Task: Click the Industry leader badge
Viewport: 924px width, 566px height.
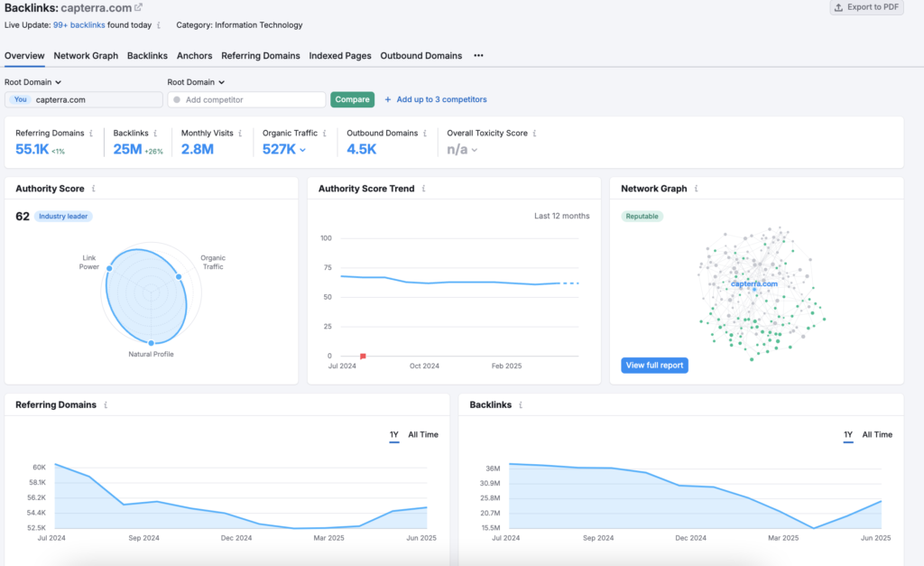Action: click(x=63, y=217)
